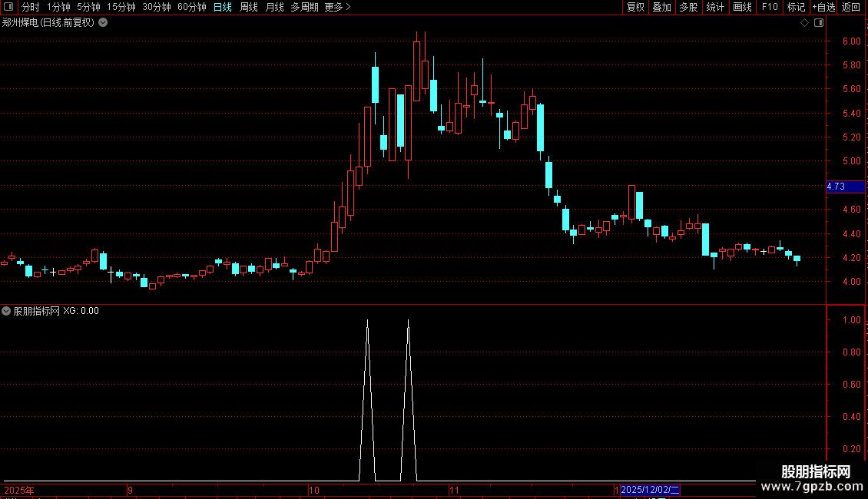Click the XG: 0.00 indicator value

tap(81, 311)
